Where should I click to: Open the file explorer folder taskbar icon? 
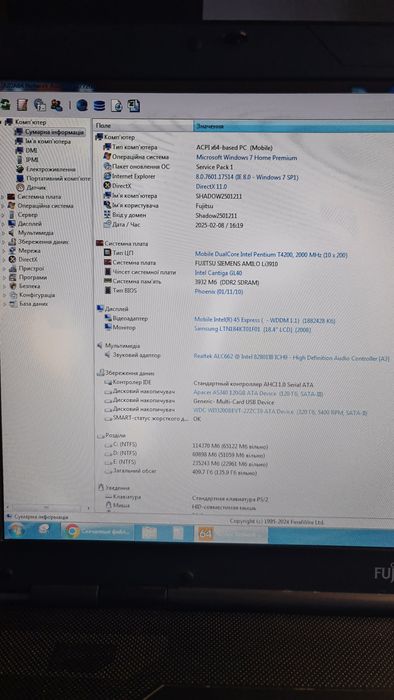[149, 532]
